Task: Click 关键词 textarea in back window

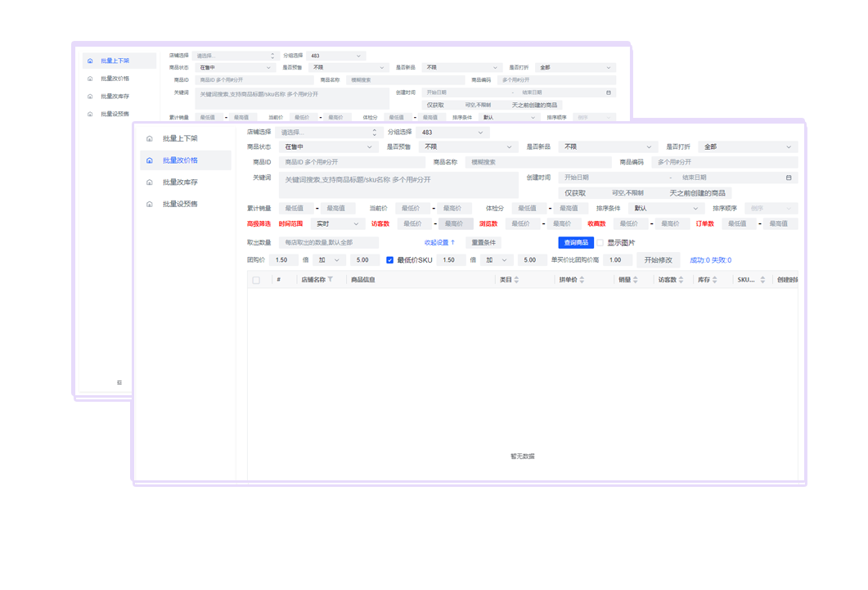Action: pos(292,98)
